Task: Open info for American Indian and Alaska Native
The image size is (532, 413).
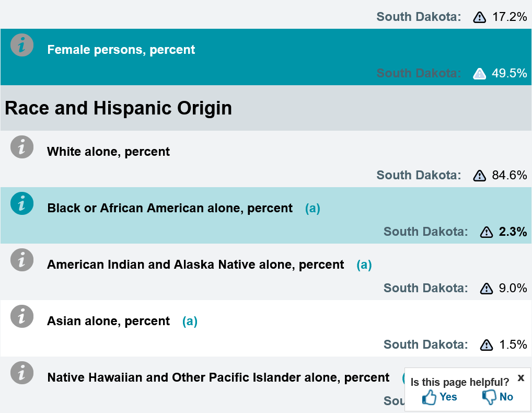Action: point(22,260)
